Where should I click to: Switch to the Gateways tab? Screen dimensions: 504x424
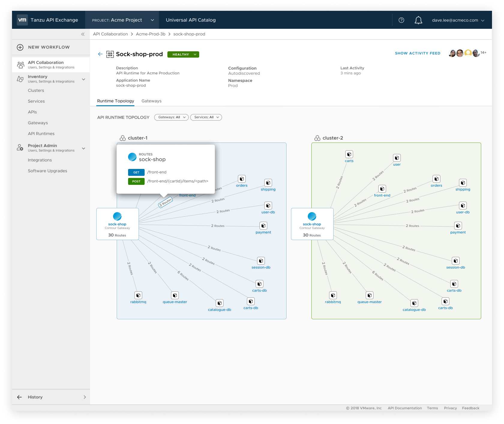151,101
